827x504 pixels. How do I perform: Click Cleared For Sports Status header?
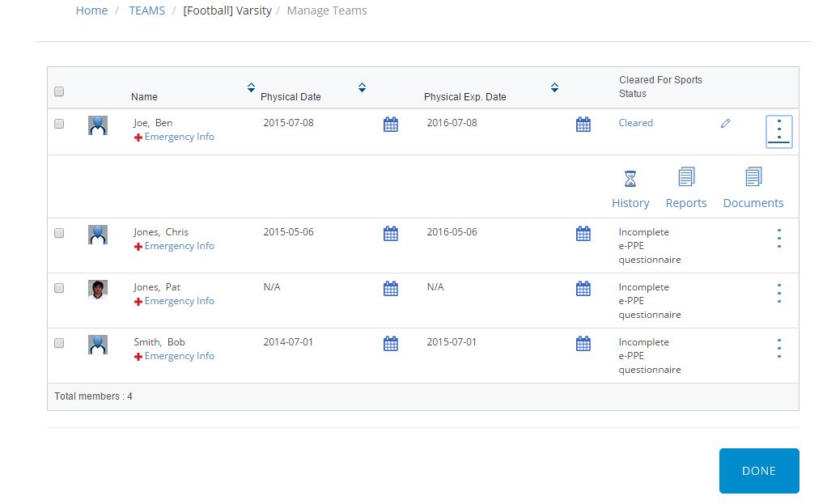(661, 87)
